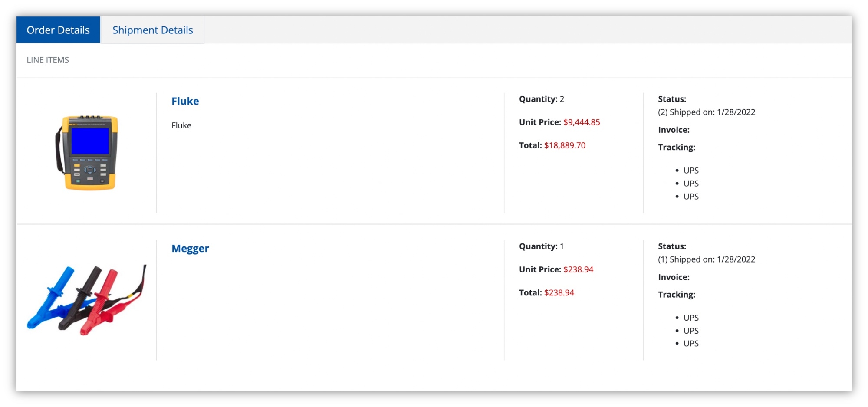This screenshot has width=868, height=407.
Task: Click the $9,444.85 unit price
Action: tap(582, 122)
